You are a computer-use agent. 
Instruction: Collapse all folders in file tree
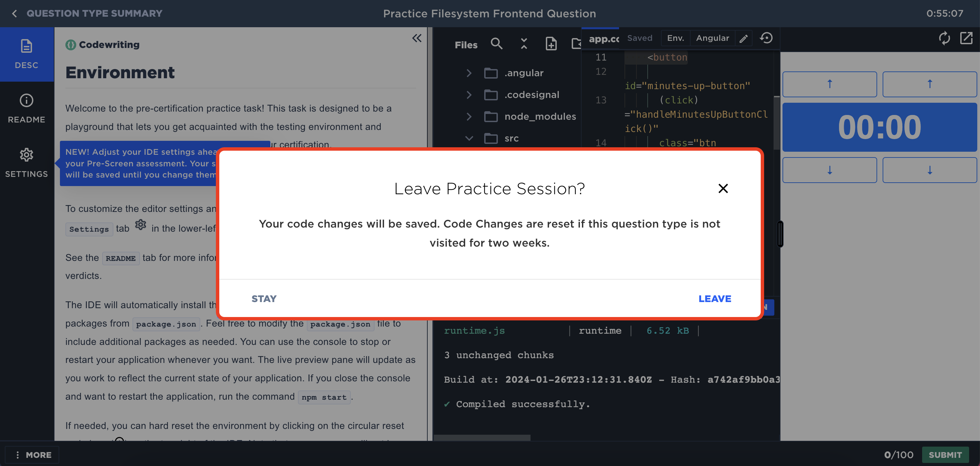(x=523, y=44)
